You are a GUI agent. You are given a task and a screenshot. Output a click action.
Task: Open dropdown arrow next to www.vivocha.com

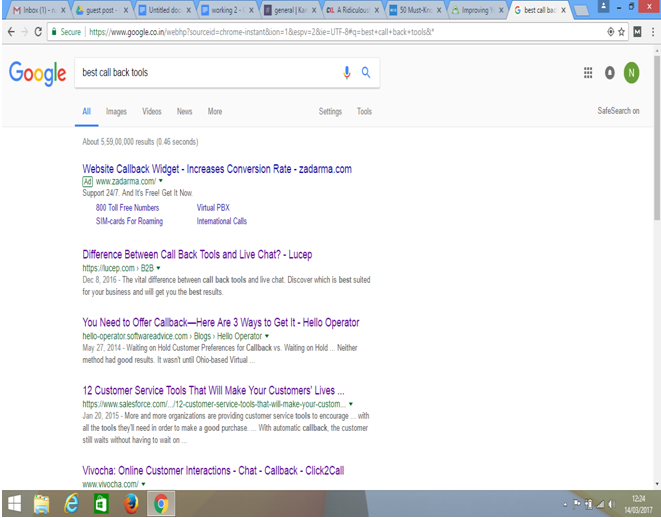coord(143,484)
